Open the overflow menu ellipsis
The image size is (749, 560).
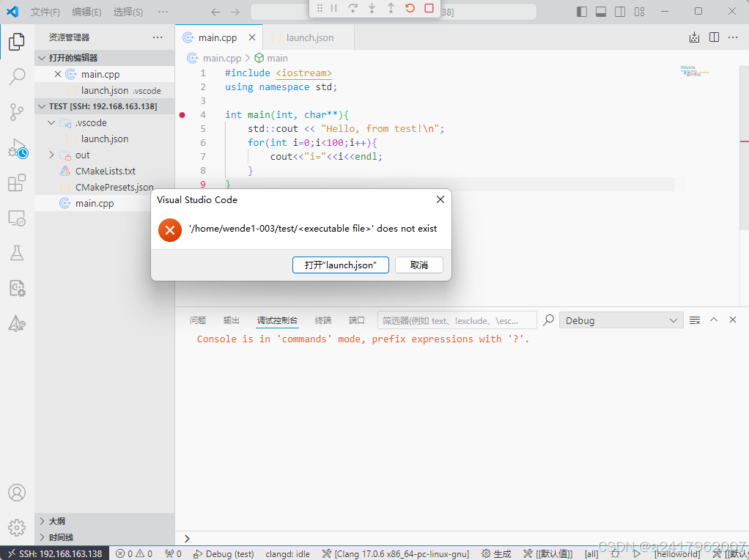(x=163, y=12)
